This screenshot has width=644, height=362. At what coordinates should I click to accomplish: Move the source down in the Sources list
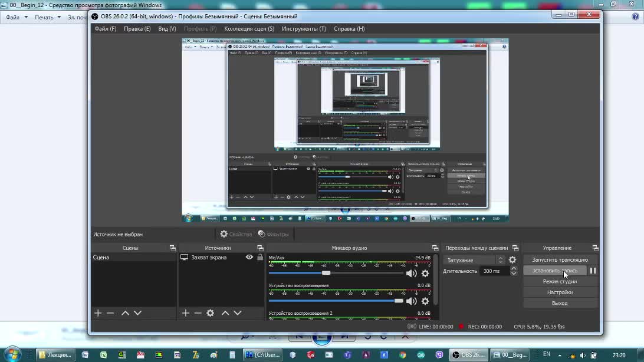238,313
